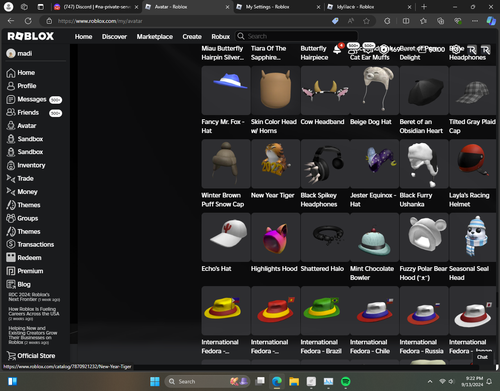
Task: Click the Roblox search field
Action: [296, 36]
